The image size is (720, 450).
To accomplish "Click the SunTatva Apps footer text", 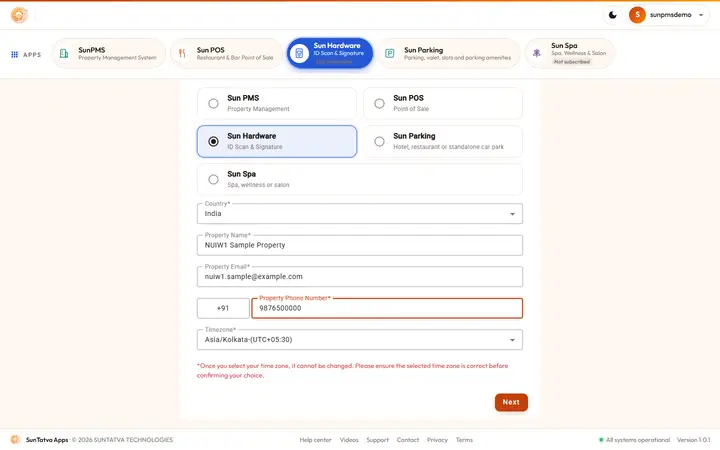I will click(x=47, y=440).
